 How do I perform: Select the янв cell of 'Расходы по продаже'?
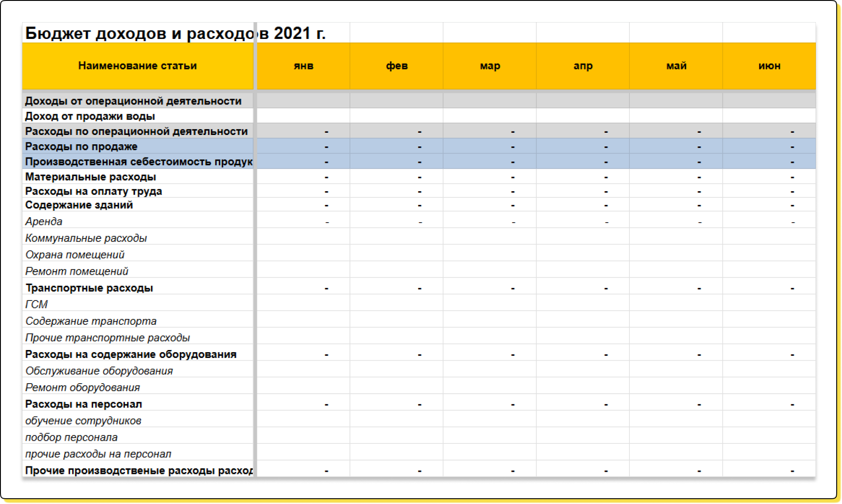[303, 146]
